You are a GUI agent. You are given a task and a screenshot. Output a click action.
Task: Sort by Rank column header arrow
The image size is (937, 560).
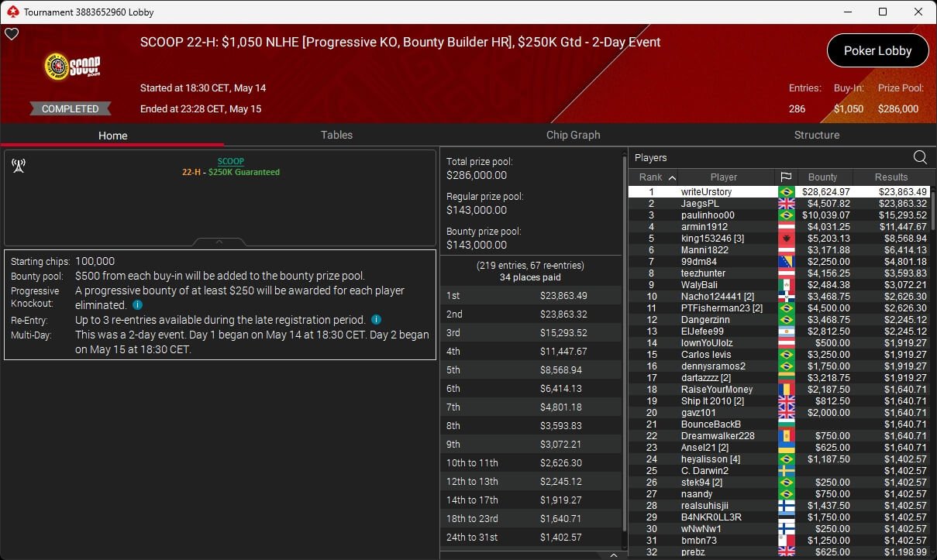click(x=671, y=177)
